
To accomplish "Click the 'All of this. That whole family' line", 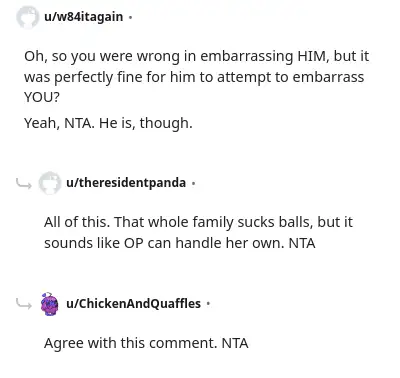I will (198, 222).
